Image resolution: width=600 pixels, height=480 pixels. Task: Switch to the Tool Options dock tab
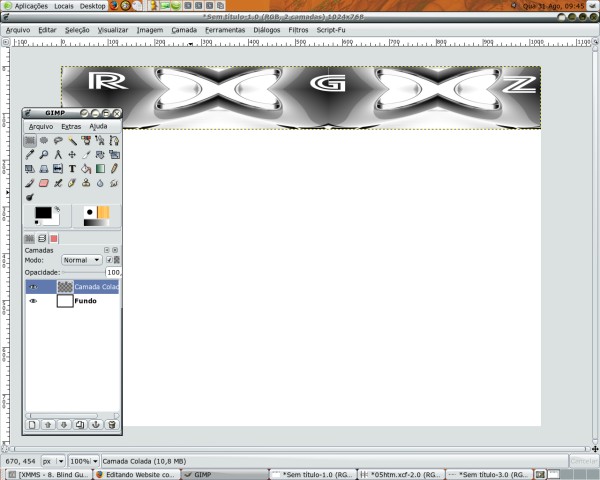[29, 238]
